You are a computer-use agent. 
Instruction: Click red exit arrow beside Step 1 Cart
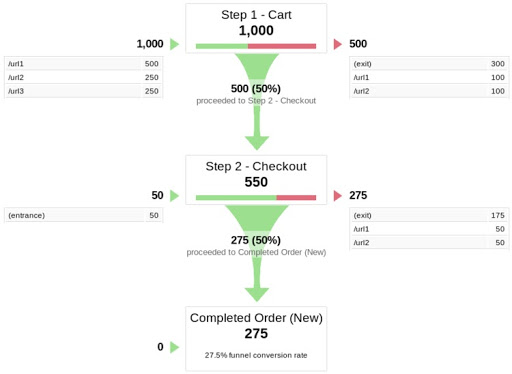[338, 44]
